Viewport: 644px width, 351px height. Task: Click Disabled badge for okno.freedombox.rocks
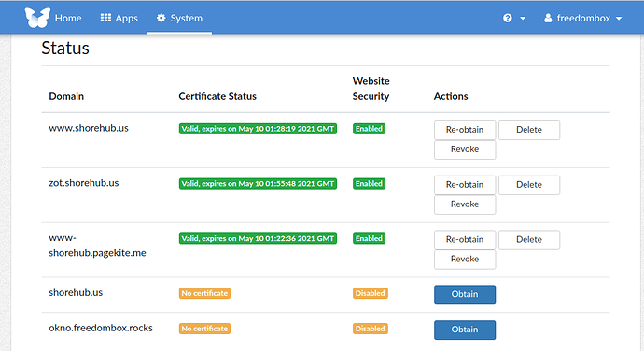370,329
